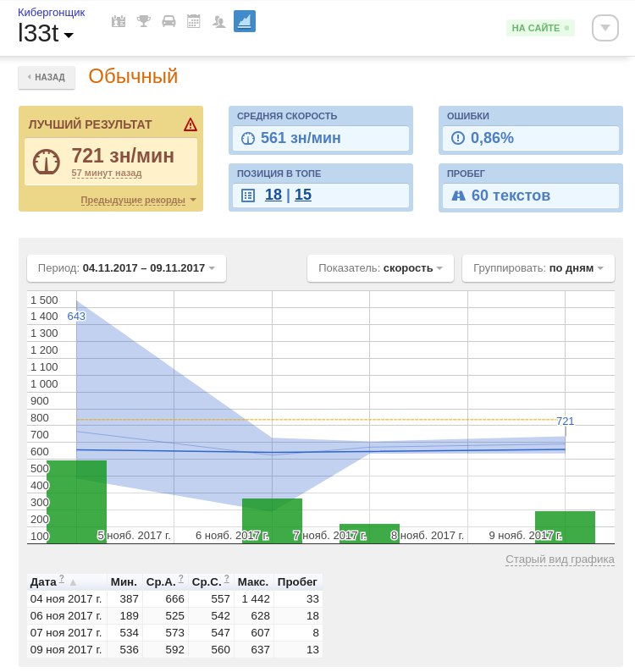Open the Показатель: скорость dropdown

380,268
